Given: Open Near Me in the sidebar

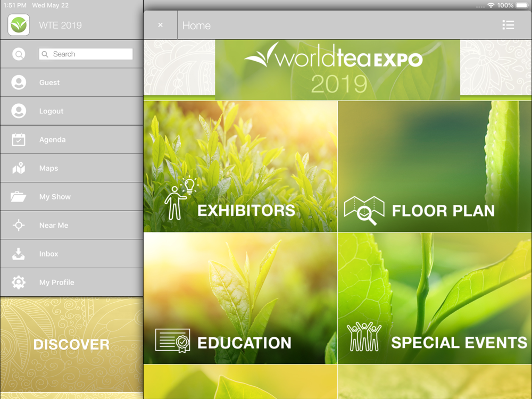Looking at the screenshot, I should click(72, 225).
